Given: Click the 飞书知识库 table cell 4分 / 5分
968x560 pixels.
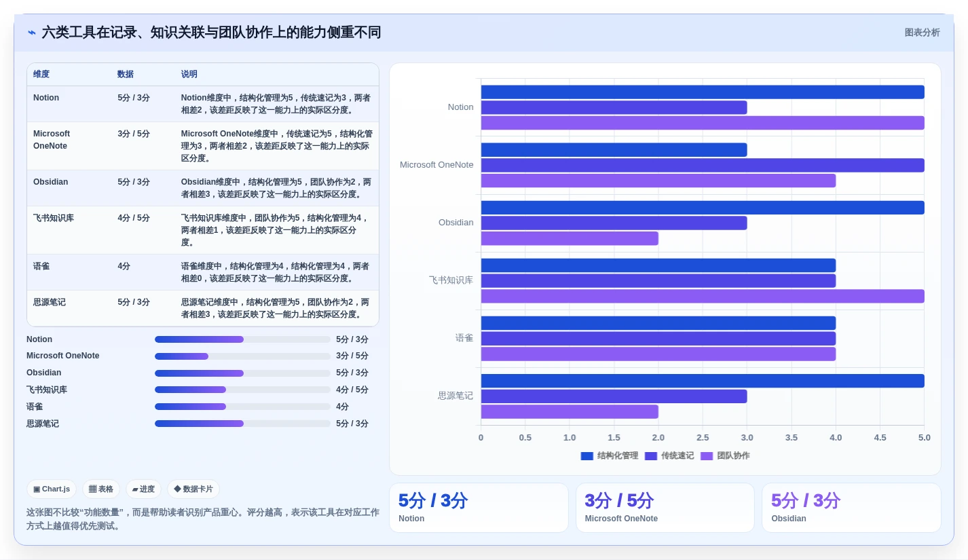Looking at the screenshot, I should (134, 218).
